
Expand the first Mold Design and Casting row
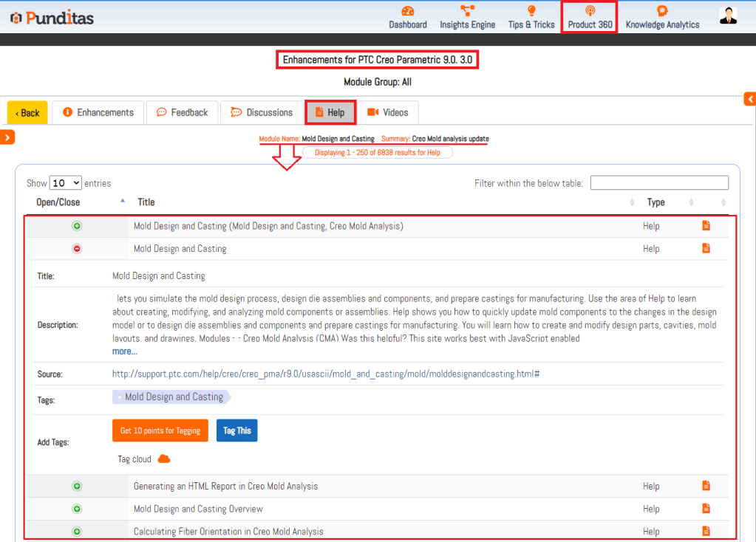(x=77, y=226)
